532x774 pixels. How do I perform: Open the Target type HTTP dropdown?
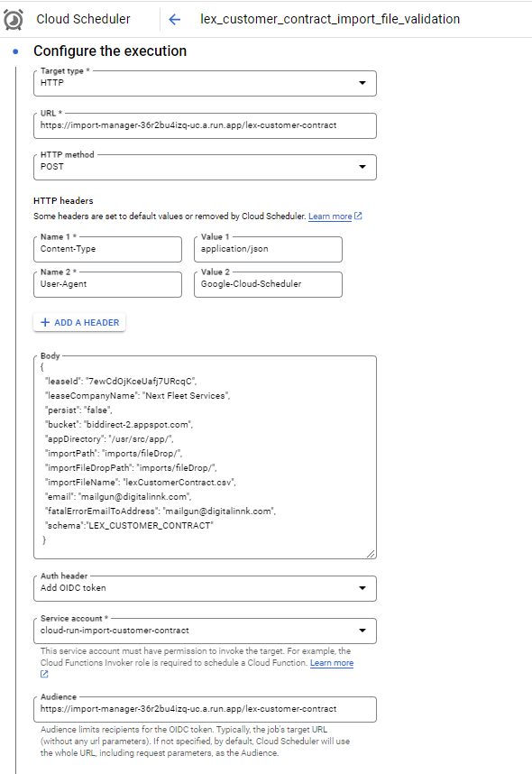(x=205, y=83)
